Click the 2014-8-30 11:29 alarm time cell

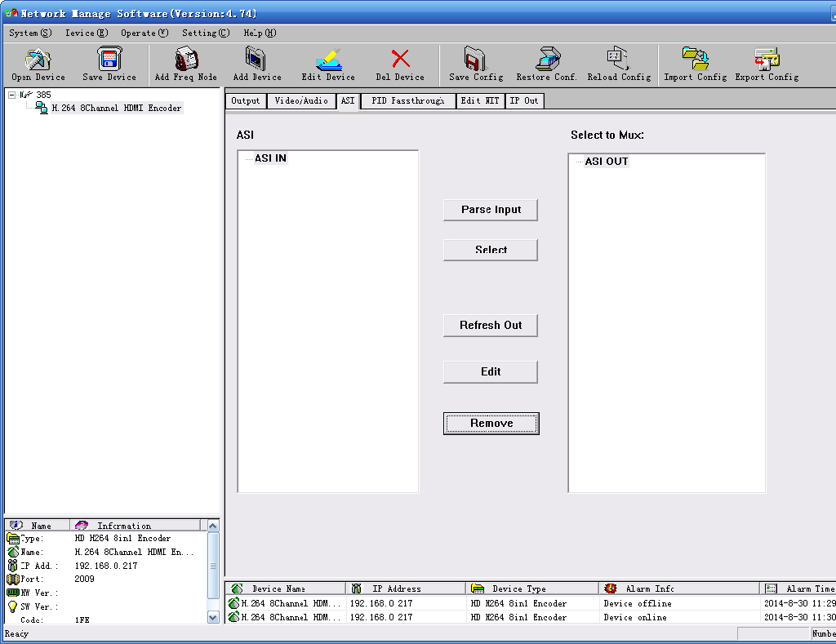(x=800, y=603)
